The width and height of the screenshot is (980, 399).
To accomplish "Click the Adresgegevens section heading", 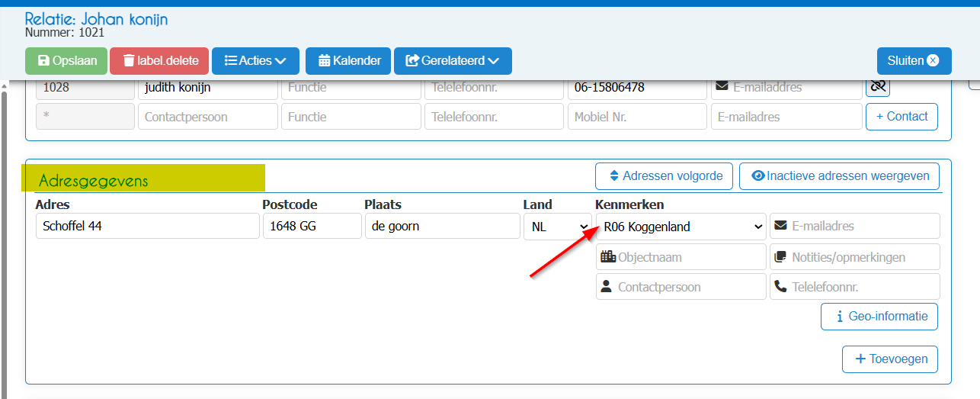I will click(94, 181).
